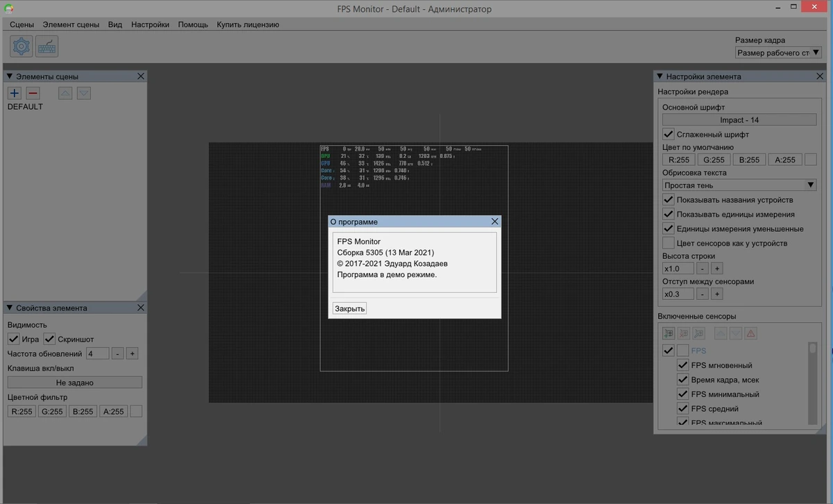
Task: Open the Цветной фильтр color swatch
Action: coord(136,411)
